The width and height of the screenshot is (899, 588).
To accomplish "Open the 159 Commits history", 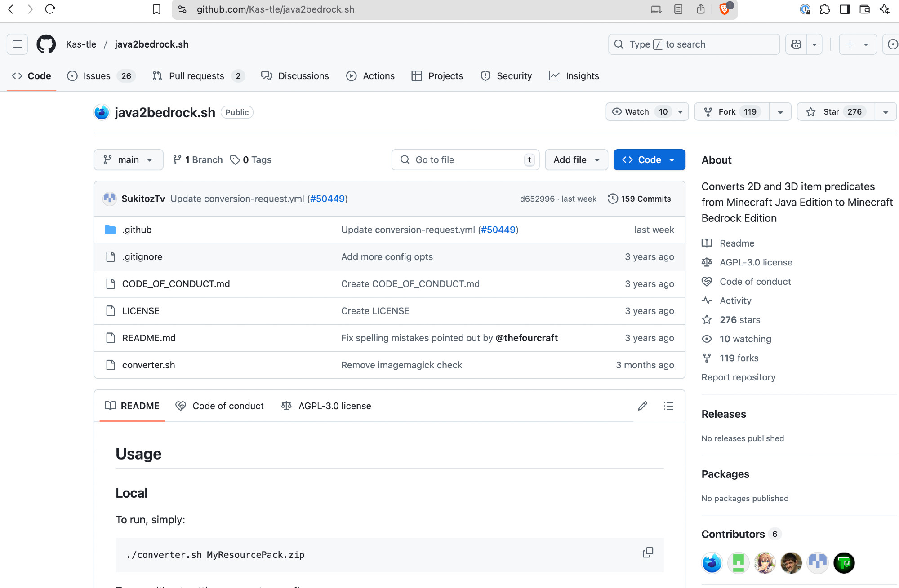I will [x=639, y=199].
